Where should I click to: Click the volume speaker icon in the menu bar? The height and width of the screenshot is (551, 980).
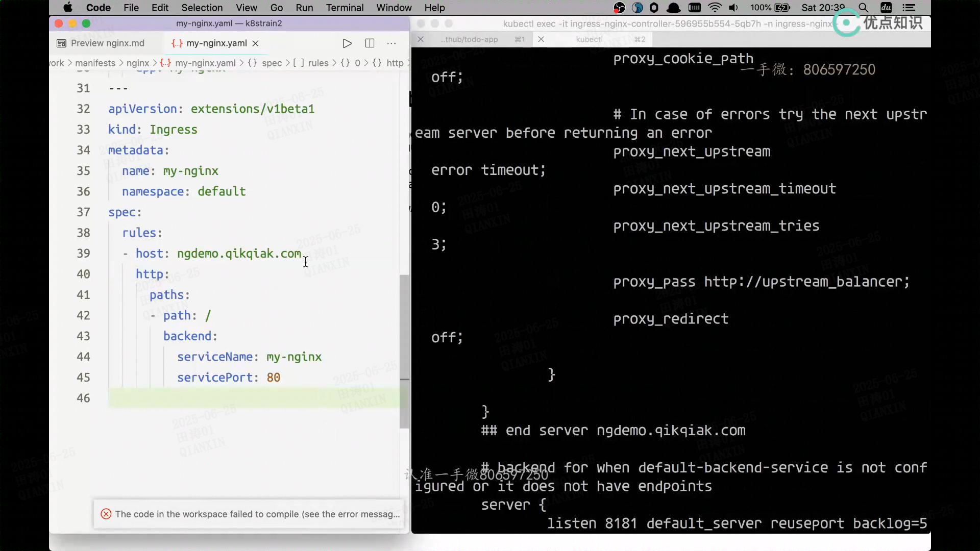733,8
